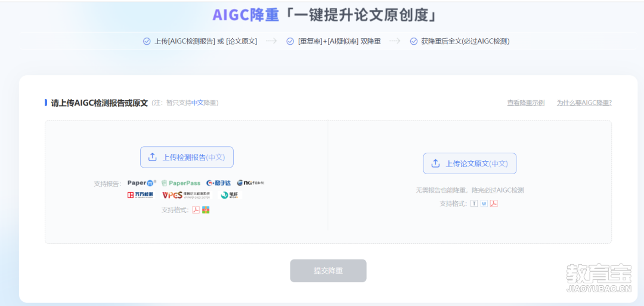The height and width of the screenshot is (306, 644).
Task: Click the PDF format icon under paper upload
Action: pyautogui.click(x=494, y=203)
